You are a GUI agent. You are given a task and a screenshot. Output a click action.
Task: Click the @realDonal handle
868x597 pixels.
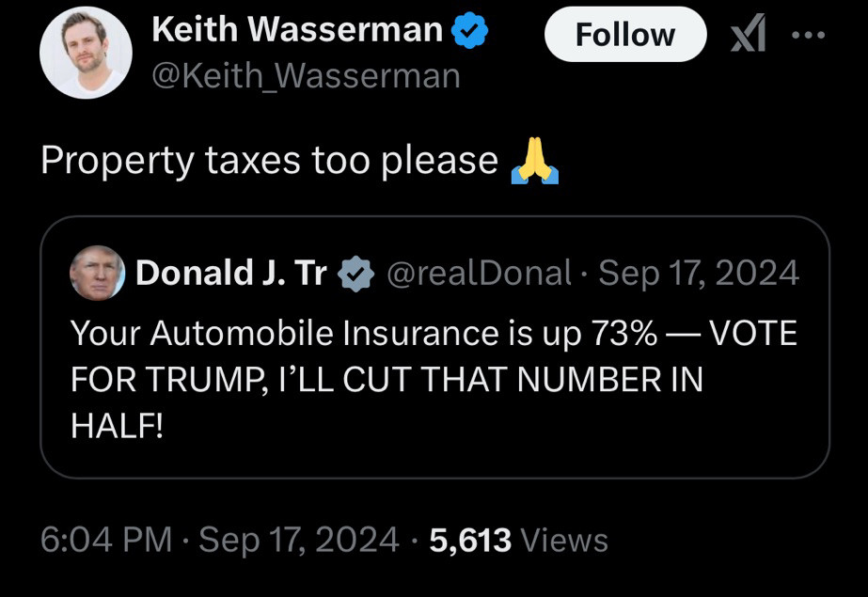(480, 274)
